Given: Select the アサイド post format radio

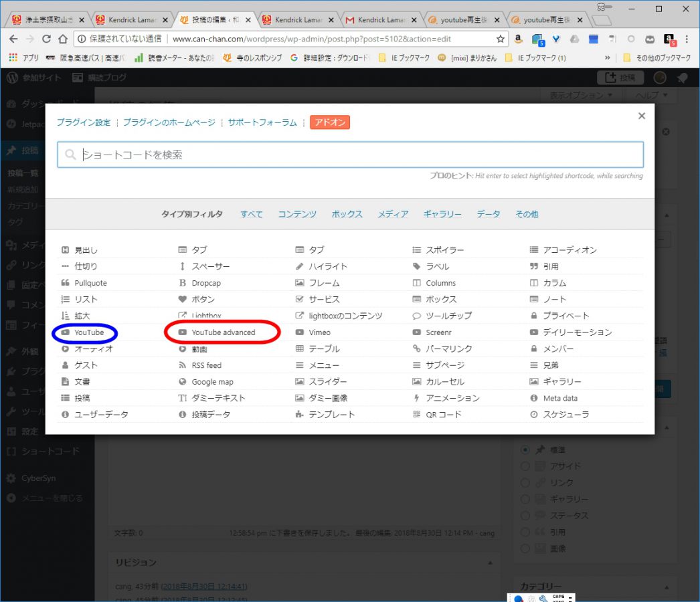Looking at the screenshot, I should click(x=525, y=466).
